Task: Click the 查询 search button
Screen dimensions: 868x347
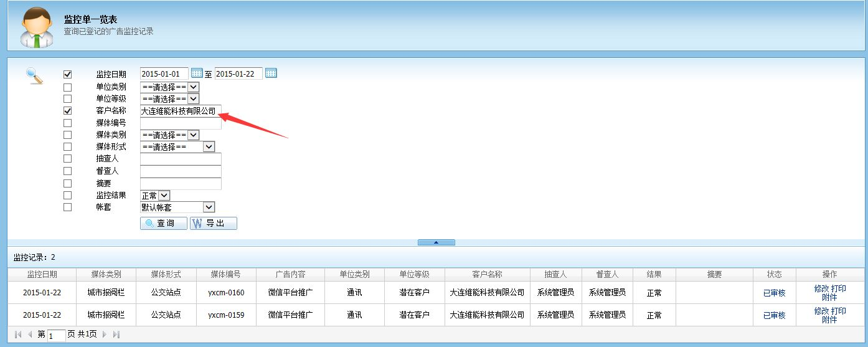Action: (163, 223)
